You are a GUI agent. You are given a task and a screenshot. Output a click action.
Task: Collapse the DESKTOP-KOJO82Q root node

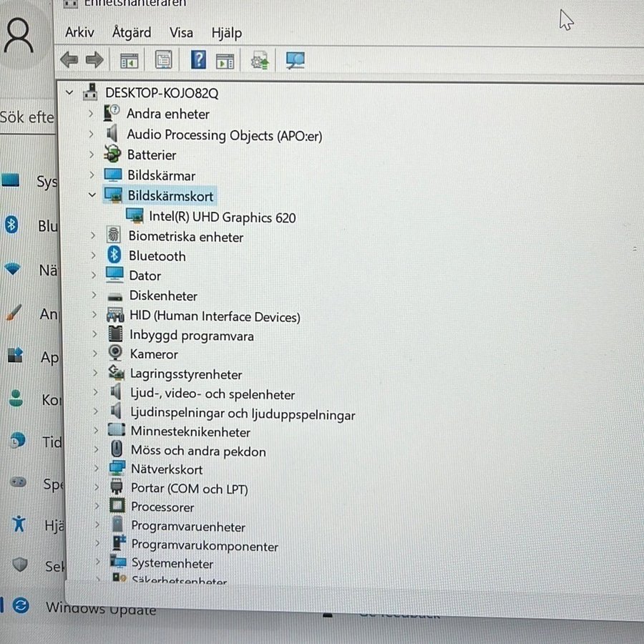(x=69, y=93)
